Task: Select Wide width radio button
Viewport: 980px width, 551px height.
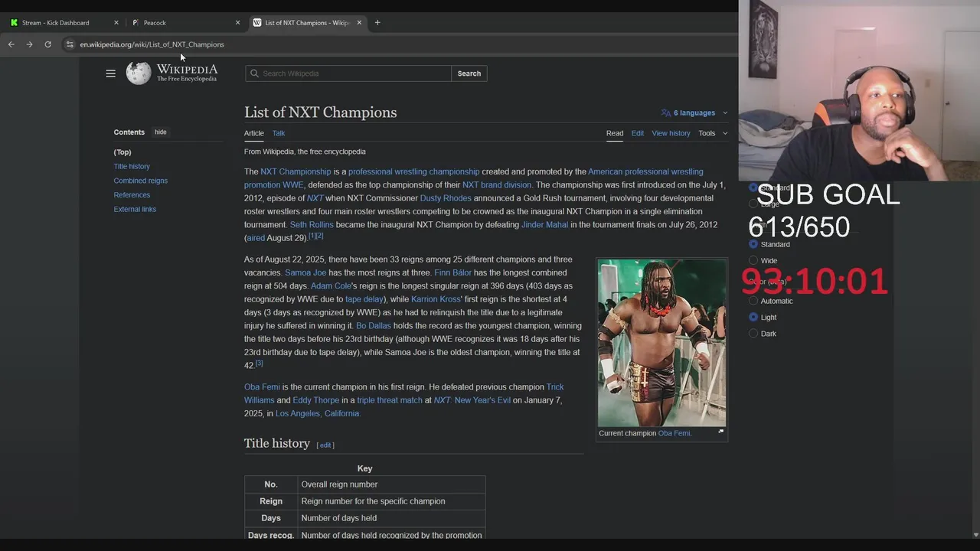Action: tap(753, 260)
